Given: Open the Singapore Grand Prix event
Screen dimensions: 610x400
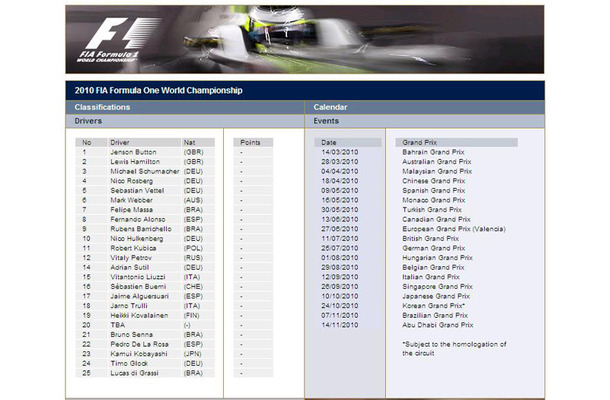Looking at the screenshot, I should point(438,286).
